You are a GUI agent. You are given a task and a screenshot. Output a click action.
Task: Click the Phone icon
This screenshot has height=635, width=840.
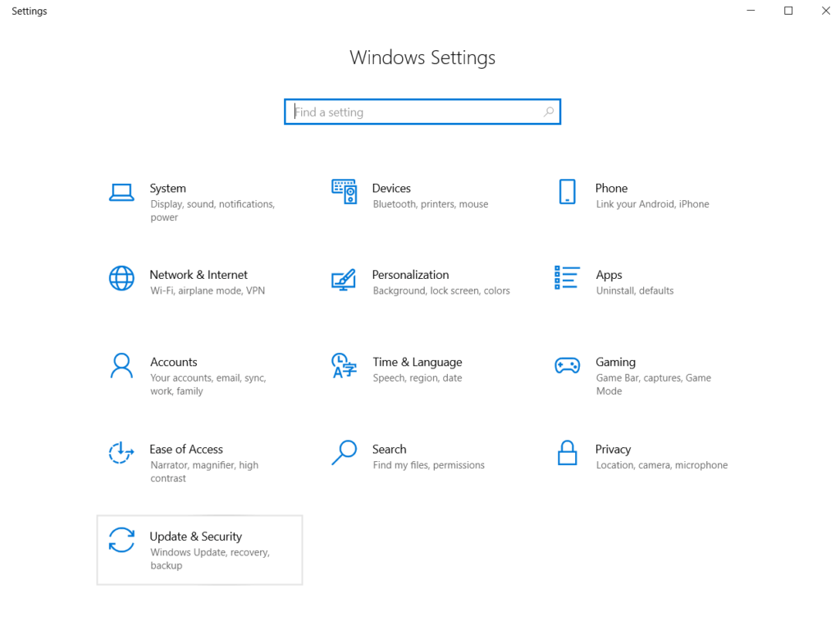[568, 192]
